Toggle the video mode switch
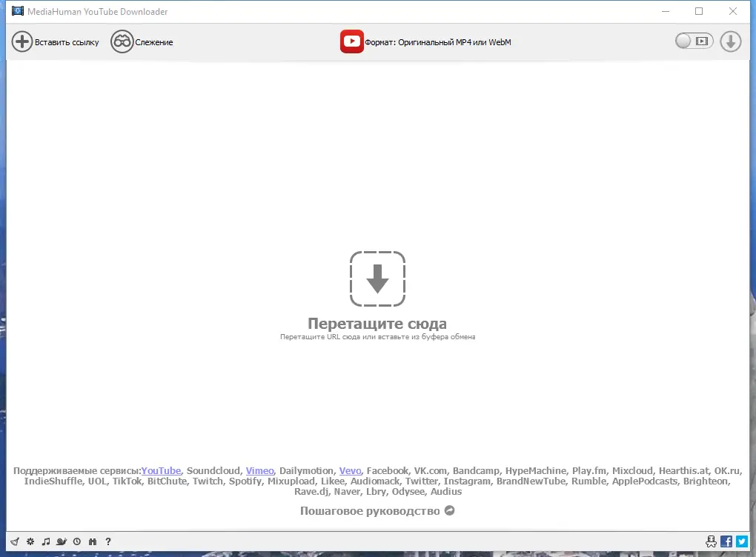Viewport: 756px width, 557px height. (x=692, y=41)
